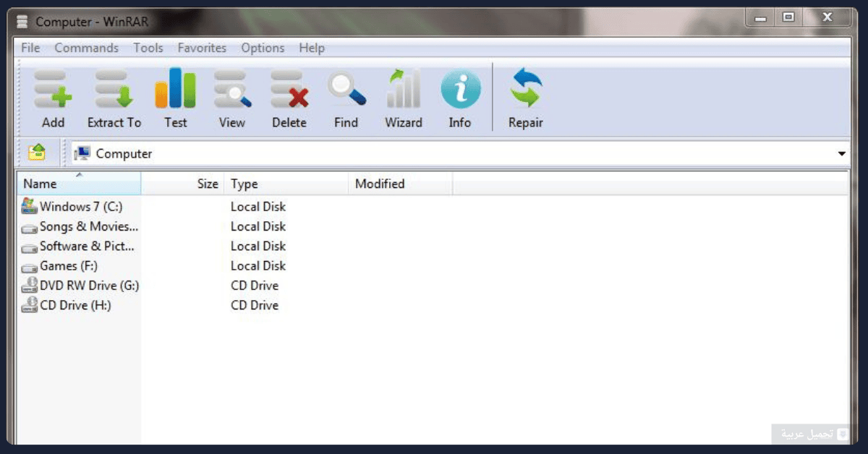Open the Commands menu
This screenshot has width=868, height=454.
[x=86, y=48]
